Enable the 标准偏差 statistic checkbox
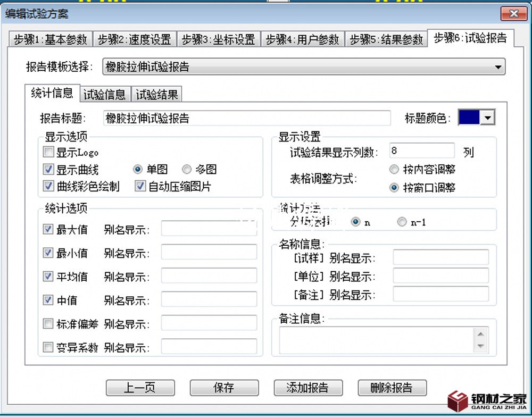Viewport: 532px width, 418px height. click(x=48, y=324)
